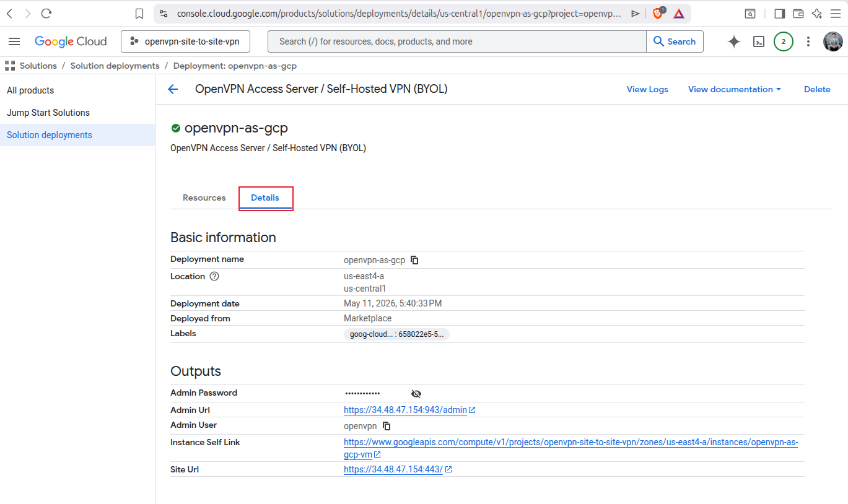Click the Delete button
Image resolution: width=848 pixels, height=504 pixels.
[817, 89]
